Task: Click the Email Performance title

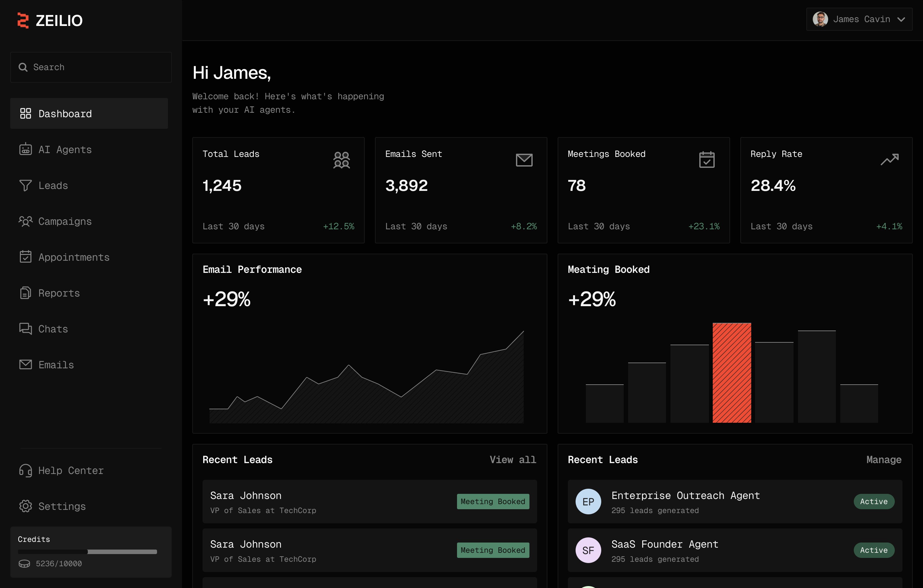Action: pos(252,269)
